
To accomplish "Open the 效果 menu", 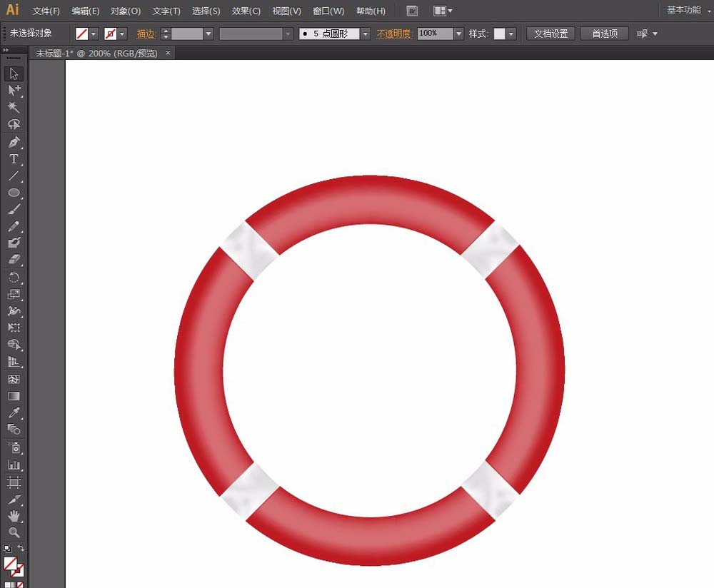I will click(246, 11).
